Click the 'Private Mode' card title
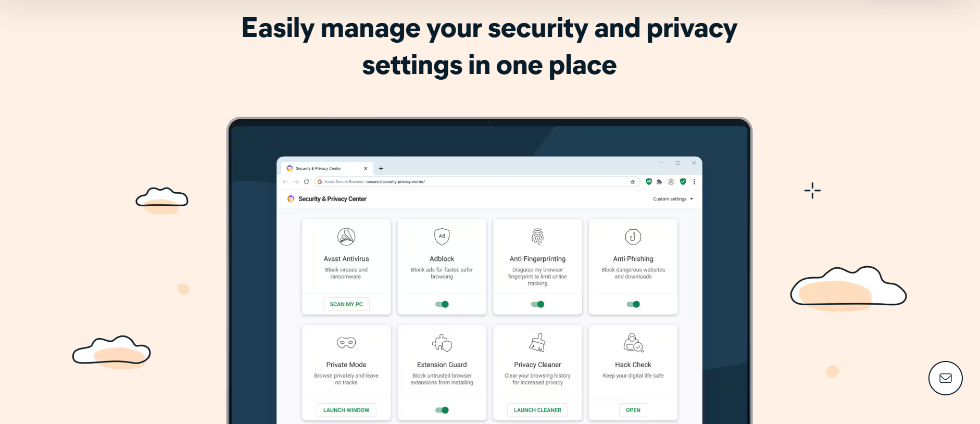 346,365
